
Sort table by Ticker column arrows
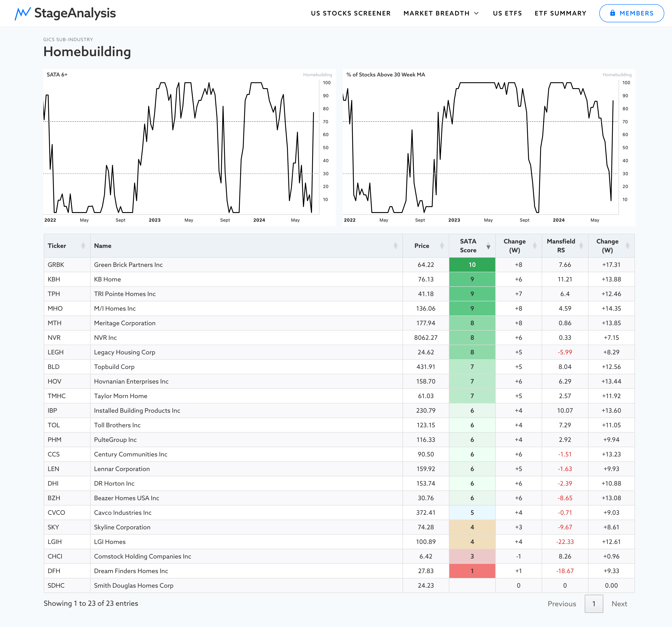83,246
